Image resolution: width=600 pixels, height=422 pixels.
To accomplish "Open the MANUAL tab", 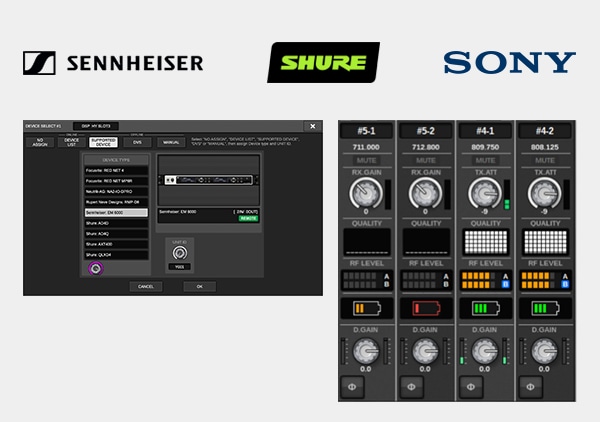I will tap(171, 143).
